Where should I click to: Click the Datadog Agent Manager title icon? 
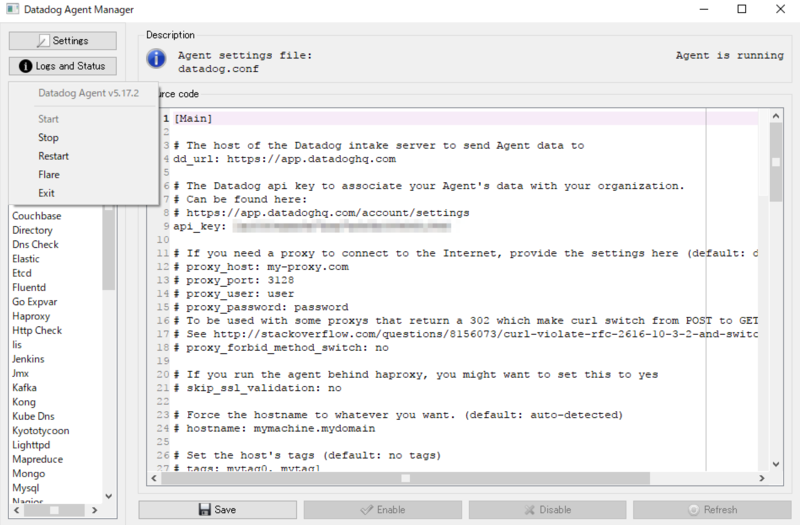pyautogui.click(x=12, y=9)
